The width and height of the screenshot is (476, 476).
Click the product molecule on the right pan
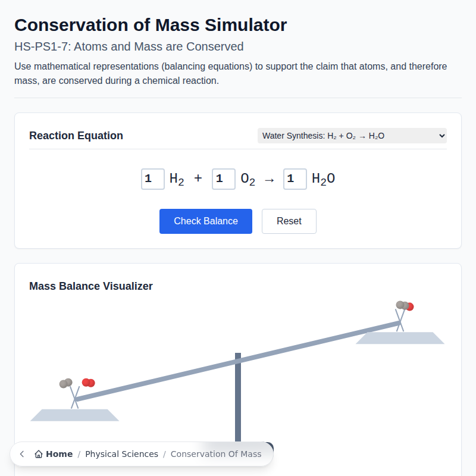coord(403,306)
